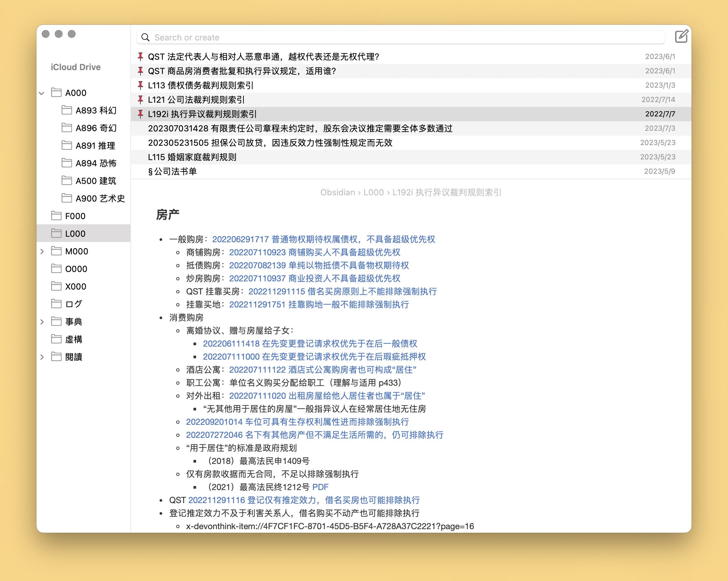
Task: Select note 202307031428 有限责任公司章程未约定时
Action: pyautogui.click(x=411, y=128)
